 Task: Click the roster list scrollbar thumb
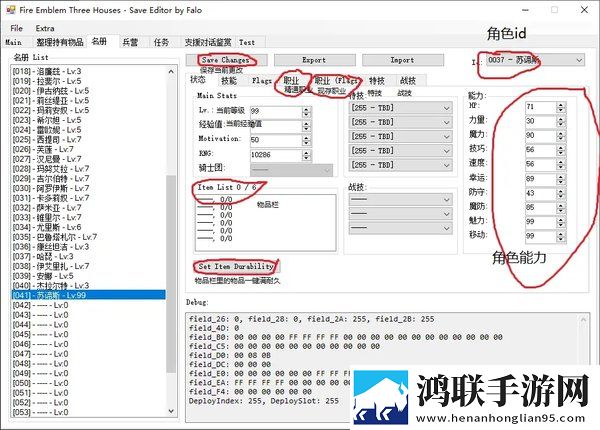tap(171, 274)
